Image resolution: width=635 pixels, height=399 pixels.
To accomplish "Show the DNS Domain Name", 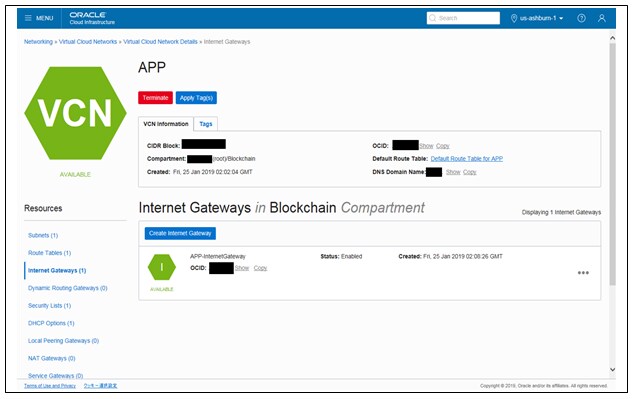I will point(453,172).
